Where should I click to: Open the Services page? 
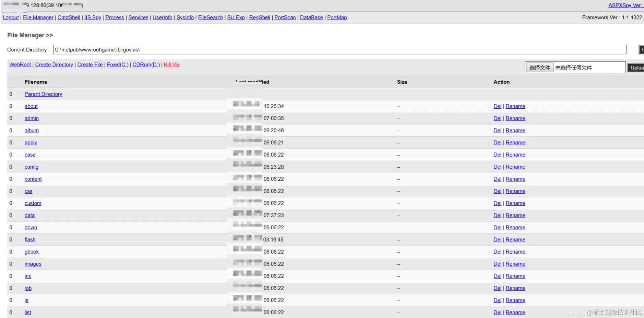(138, 17)
